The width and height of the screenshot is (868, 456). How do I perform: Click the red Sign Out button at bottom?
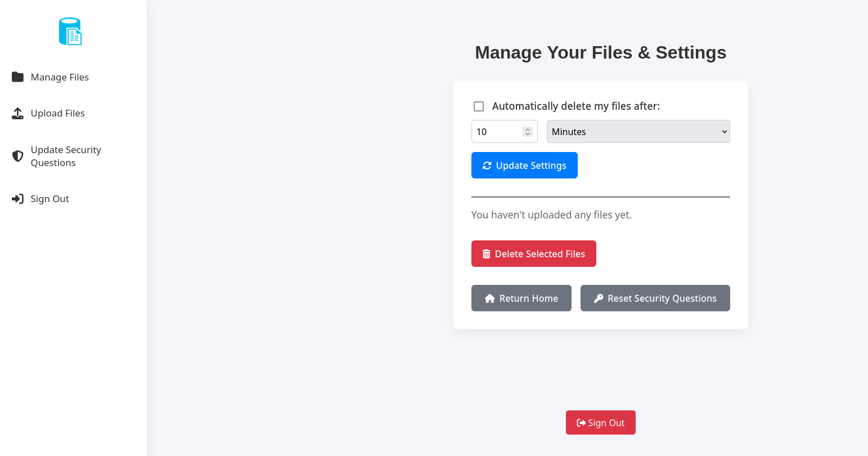point(600,423)
